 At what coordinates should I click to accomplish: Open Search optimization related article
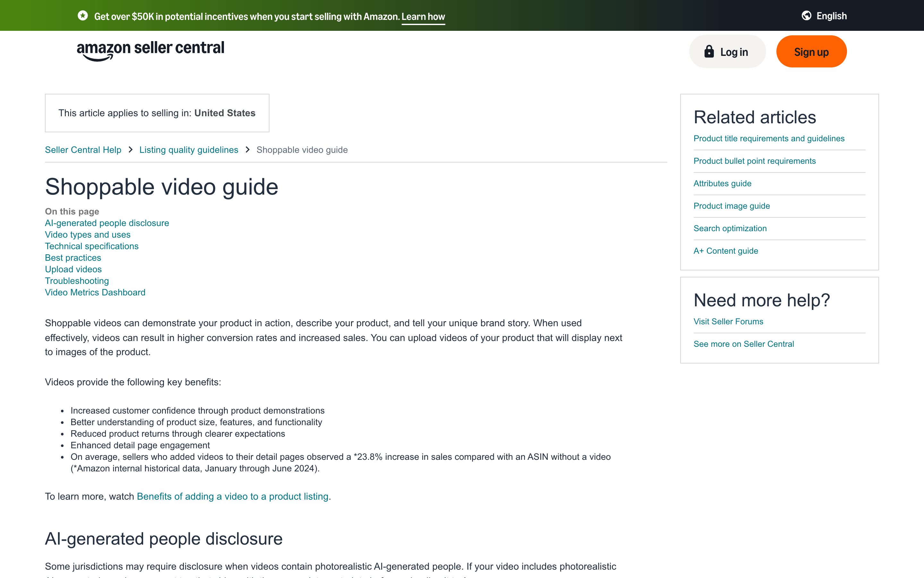point(730,228)
